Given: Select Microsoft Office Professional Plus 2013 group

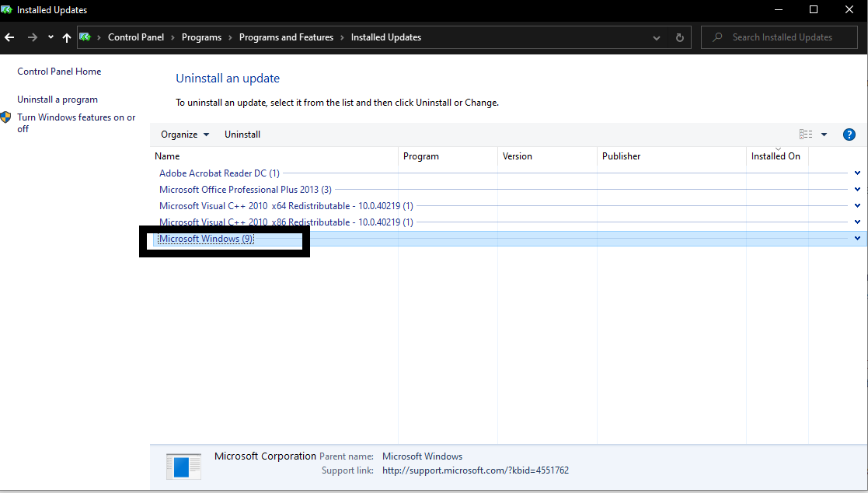Looking at the screenshot, I should pos(246,190).
